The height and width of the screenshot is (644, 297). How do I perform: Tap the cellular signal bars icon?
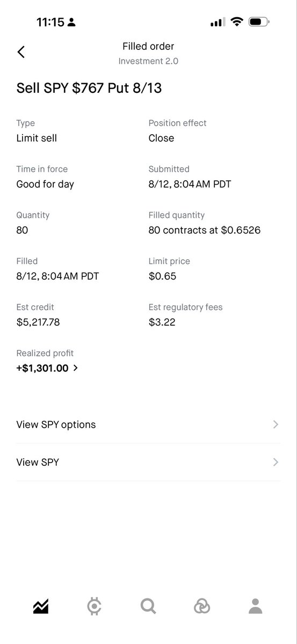[218, 23]
